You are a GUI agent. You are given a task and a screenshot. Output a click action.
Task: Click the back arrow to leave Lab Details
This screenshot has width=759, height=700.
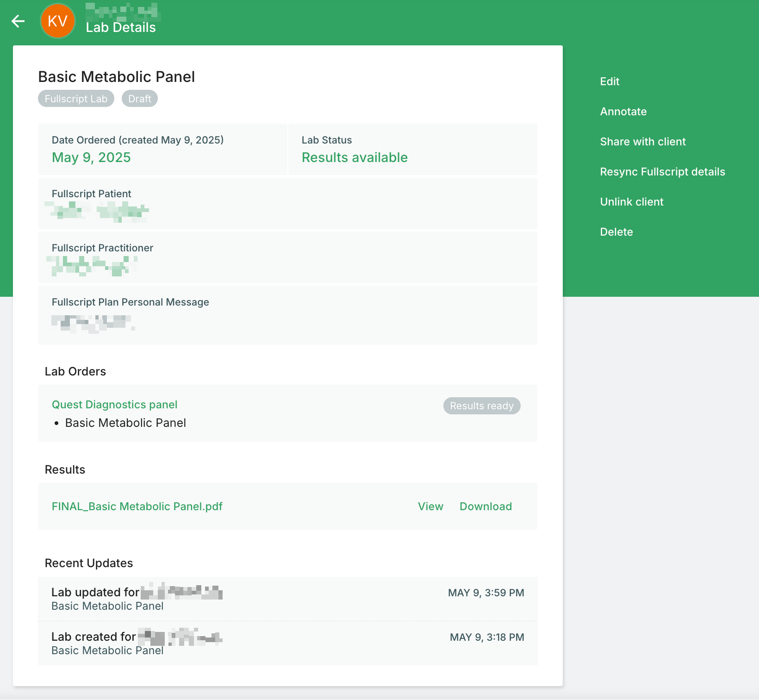(x=18, y=21)
